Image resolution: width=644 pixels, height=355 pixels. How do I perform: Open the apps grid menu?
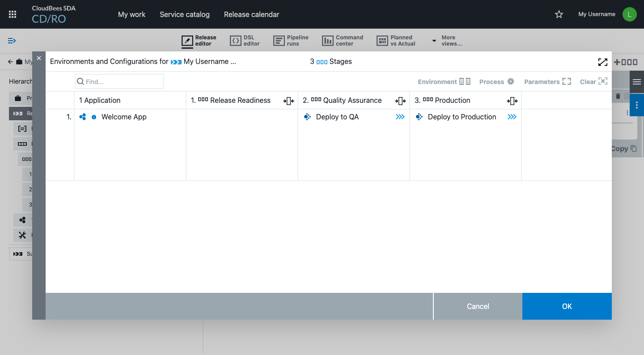[13, 14]
